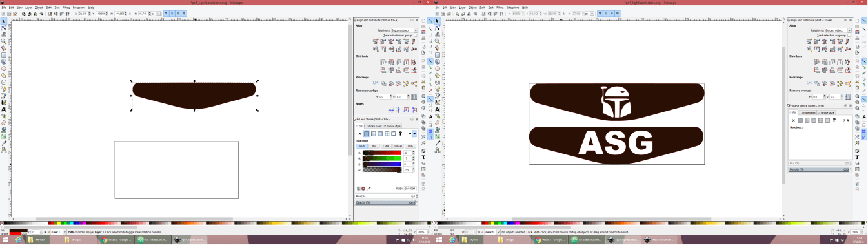Click the RGBA hex field in left Fill panel
The width and height of the screenshot is (868, 245).
[410, 189]
